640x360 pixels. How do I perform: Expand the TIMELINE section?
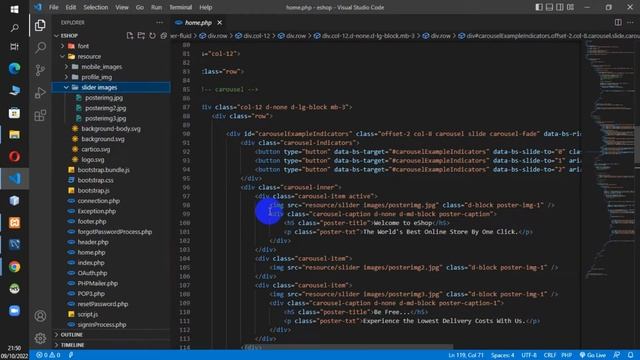(72, 345)
